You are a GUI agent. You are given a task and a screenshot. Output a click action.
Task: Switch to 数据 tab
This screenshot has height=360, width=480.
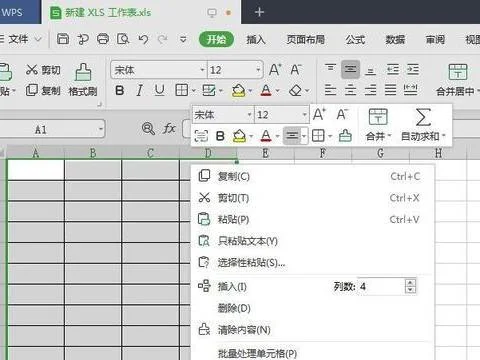395,40
